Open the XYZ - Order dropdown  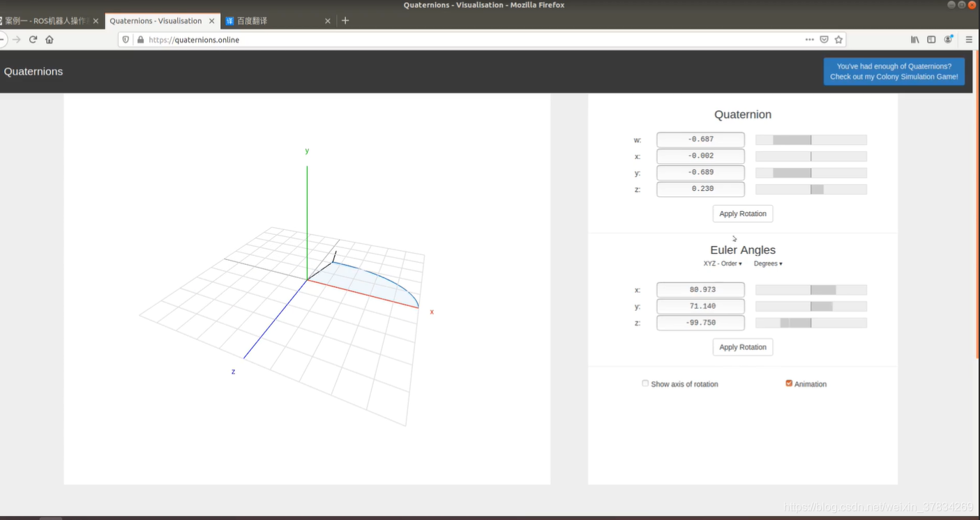pos(723,263)
